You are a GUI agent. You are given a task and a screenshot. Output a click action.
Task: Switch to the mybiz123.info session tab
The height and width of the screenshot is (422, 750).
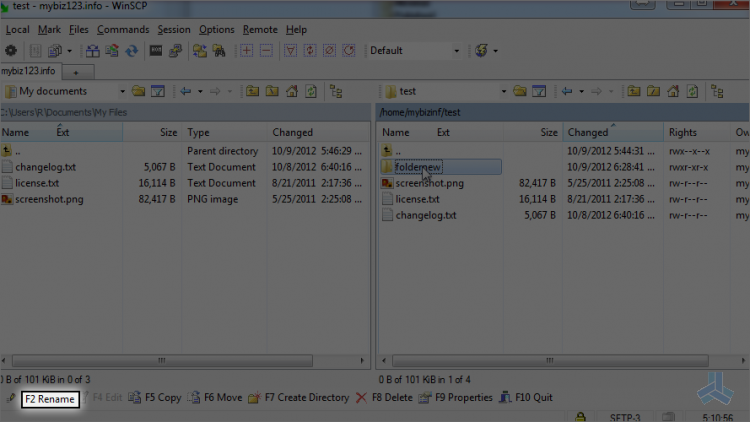click(28, 71)
